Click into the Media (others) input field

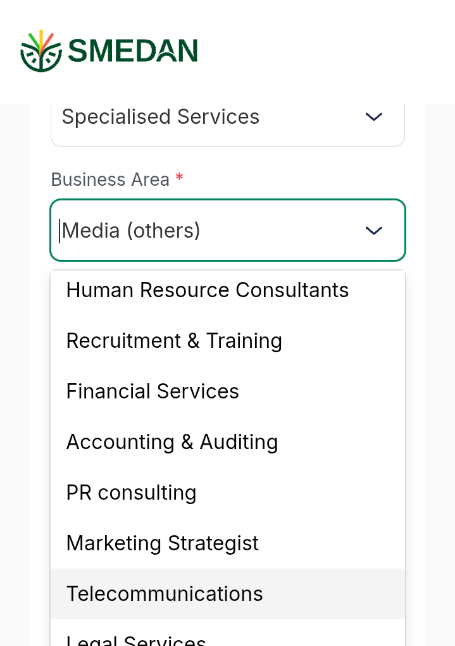click(x=228, y=230)
